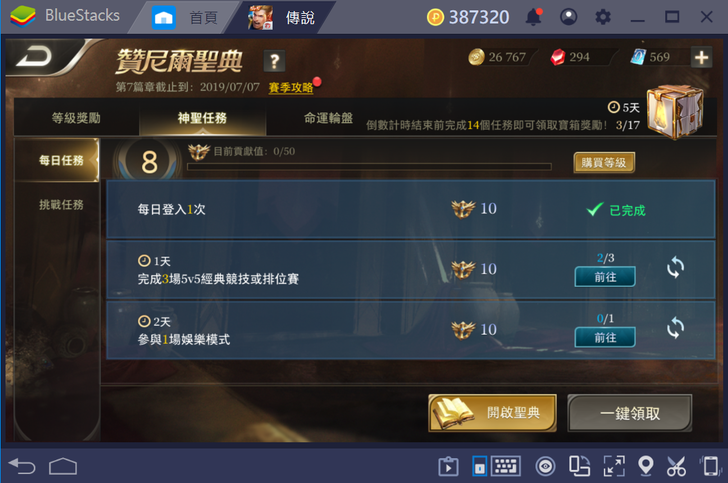Switch to the 命運輪盤 tab
The height and width of the screenshot is (483, 728).
[x=328, y=118]
